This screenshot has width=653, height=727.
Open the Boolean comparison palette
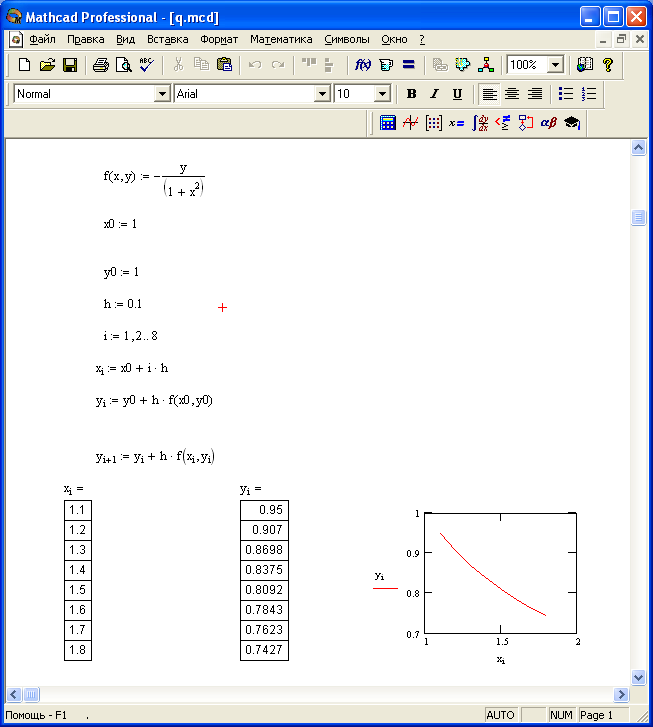click(x=503, y=123)
